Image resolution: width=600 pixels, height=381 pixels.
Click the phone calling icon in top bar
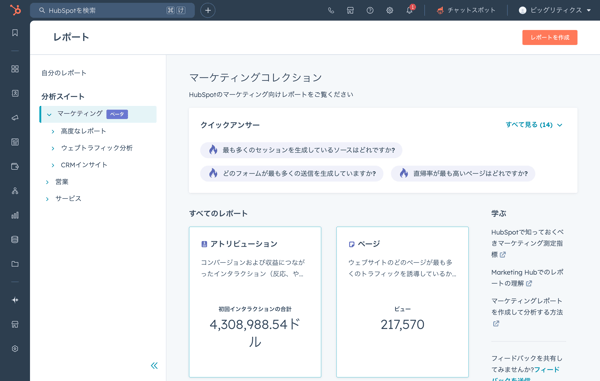click(331, 10)
